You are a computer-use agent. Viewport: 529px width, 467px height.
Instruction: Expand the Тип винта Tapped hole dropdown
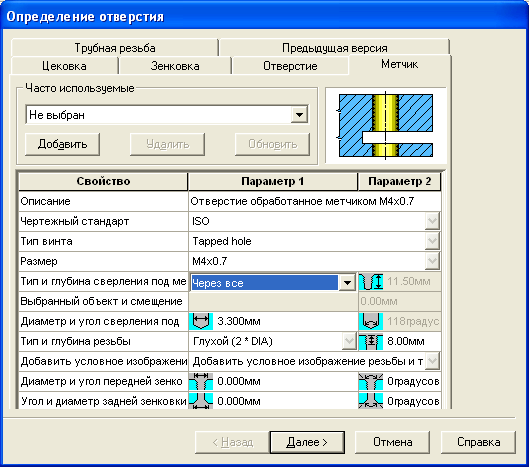coord(433,241)
